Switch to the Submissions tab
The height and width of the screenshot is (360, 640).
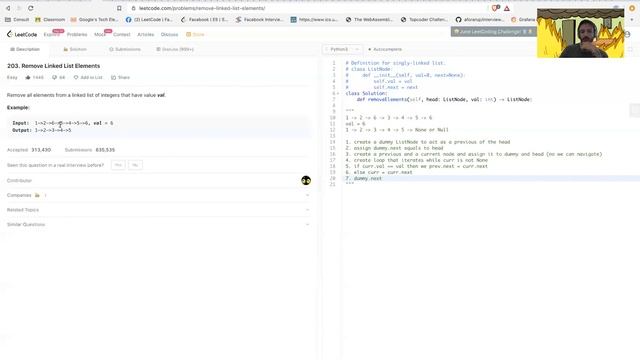click(125, 49)
